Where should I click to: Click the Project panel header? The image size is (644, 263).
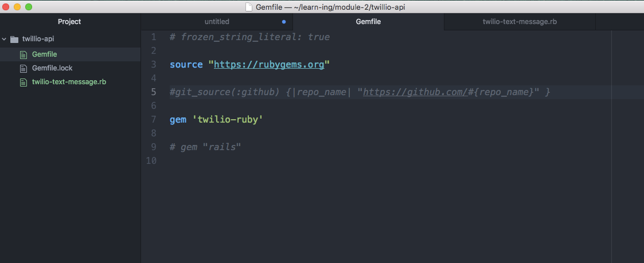tap(69, 22)
